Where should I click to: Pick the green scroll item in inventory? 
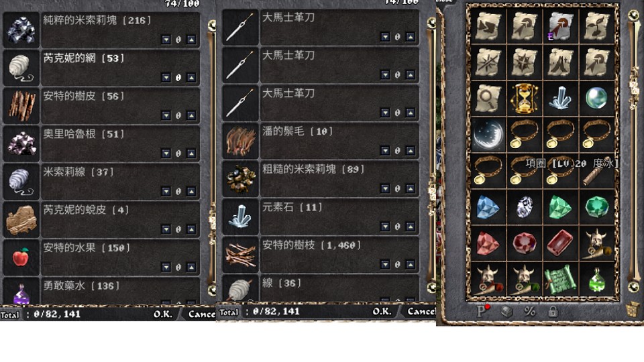[560, 280]
